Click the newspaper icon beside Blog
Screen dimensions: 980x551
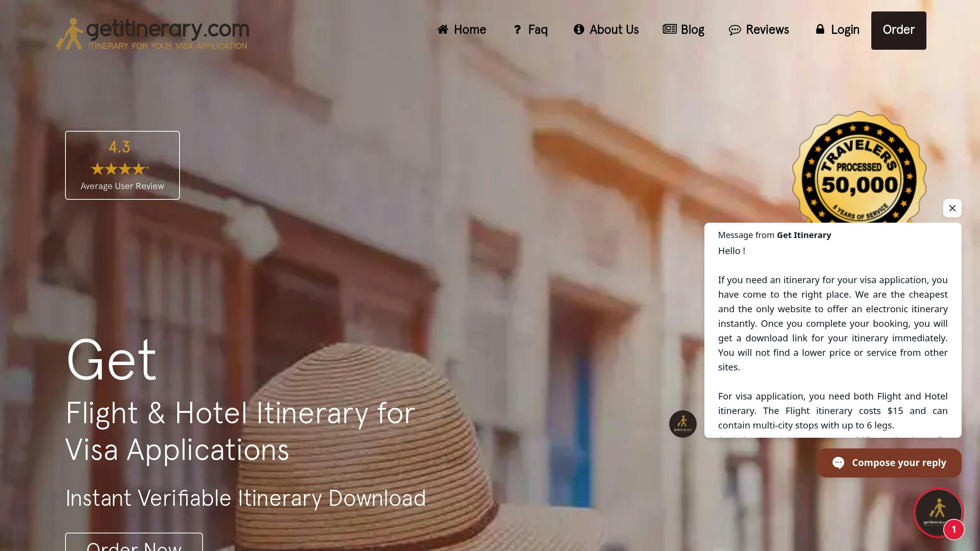(x=670, y=29)
